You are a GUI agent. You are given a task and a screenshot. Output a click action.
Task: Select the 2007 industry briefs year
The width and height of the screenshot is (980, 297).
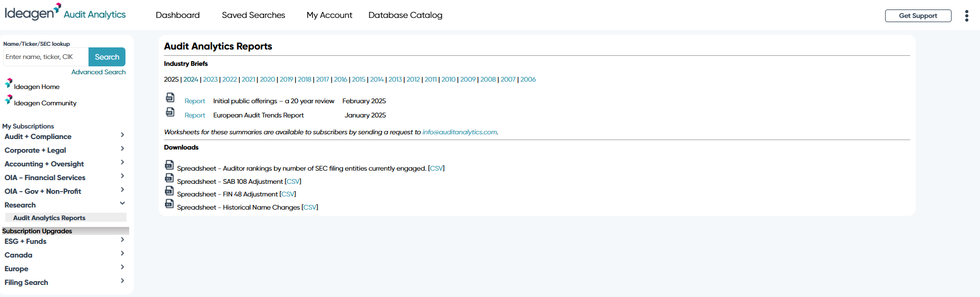(x=508, y=80)
